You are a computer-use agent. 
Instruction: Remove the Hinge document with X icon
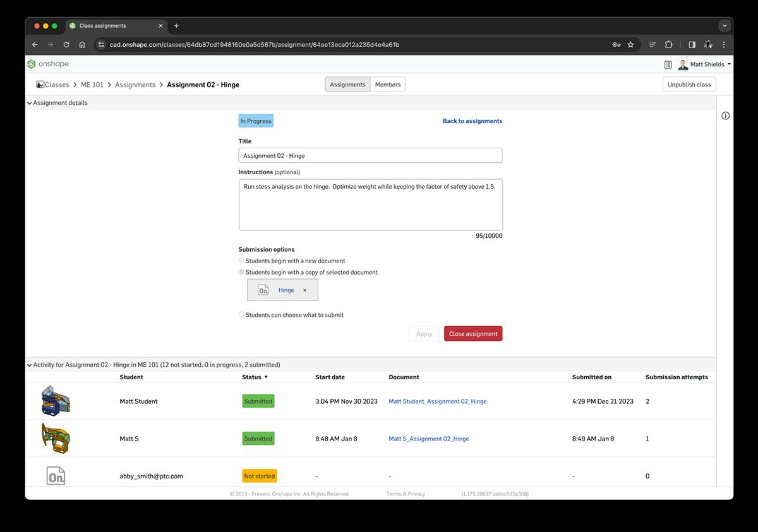coord(304,290)
